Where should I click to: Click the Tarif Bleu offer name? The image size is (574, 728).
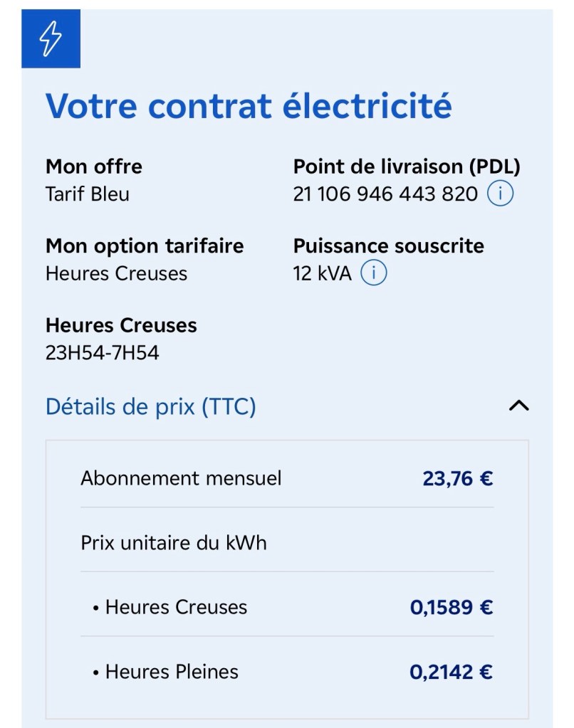pos(88,194)
